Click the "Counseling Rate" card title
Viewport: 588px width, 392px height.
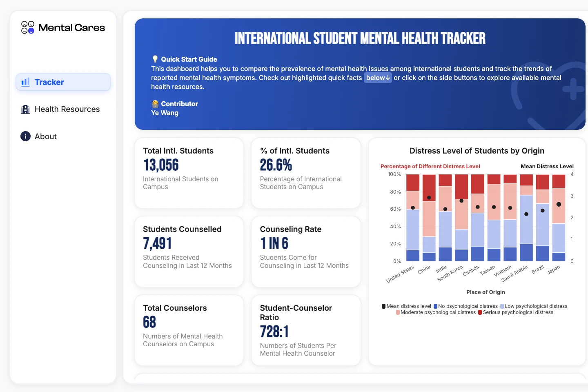click(x=291, y=229)
